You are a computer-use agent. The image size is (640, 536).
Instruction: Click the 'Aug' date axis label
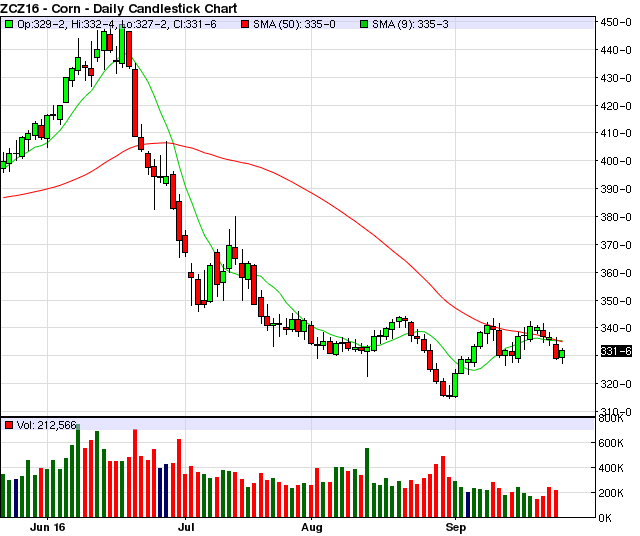tap(312, 527)
